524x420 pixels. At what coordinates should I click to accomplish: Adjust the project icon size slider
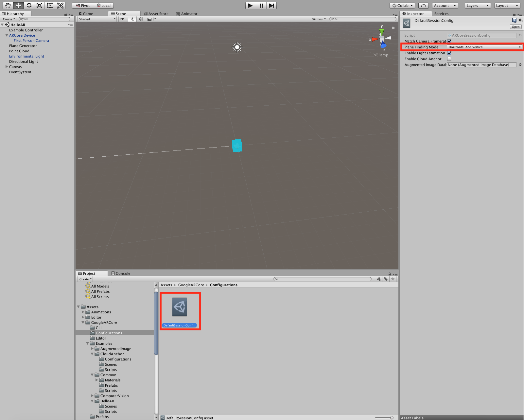coord(392,418)
